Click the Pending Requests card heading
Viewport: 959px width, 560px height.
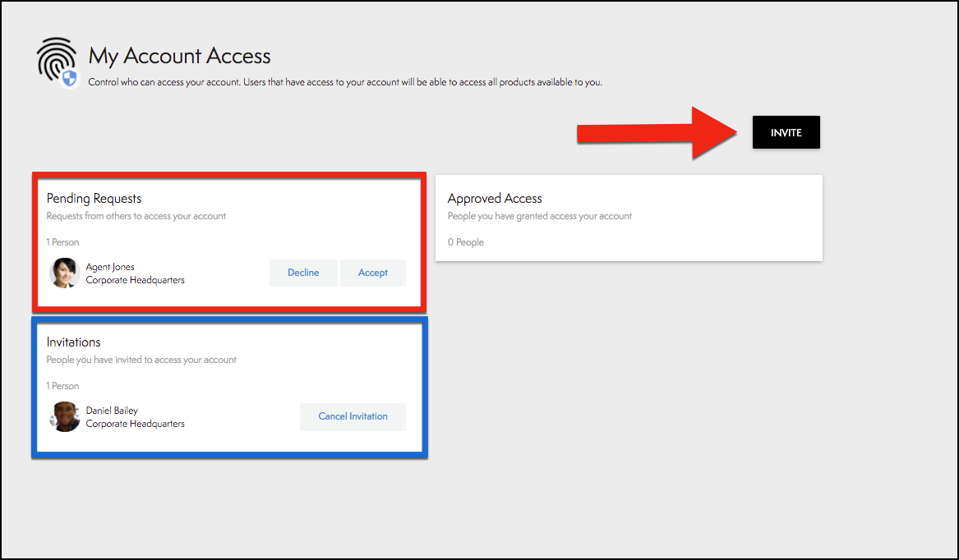[94, 199]
